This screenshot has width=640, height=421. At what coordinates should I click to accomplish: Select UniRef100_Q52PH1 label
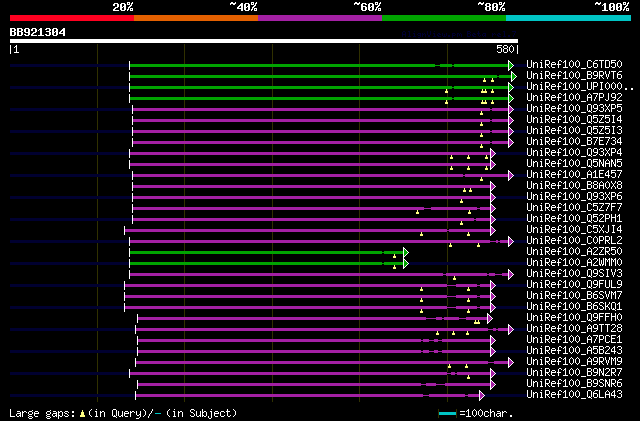(x=574, y=219)
